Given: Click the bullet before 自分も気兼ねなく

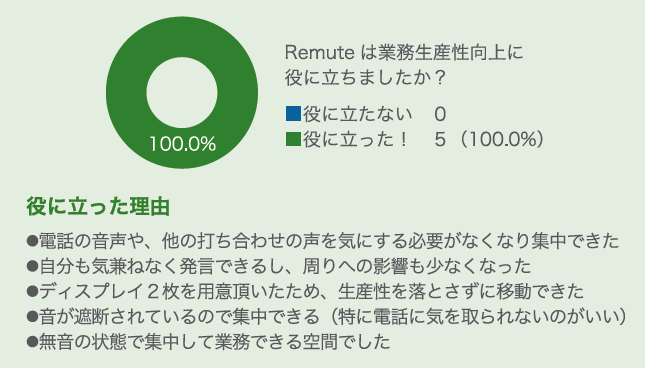Looking at the screenshot, I should (x=32, y=266).
